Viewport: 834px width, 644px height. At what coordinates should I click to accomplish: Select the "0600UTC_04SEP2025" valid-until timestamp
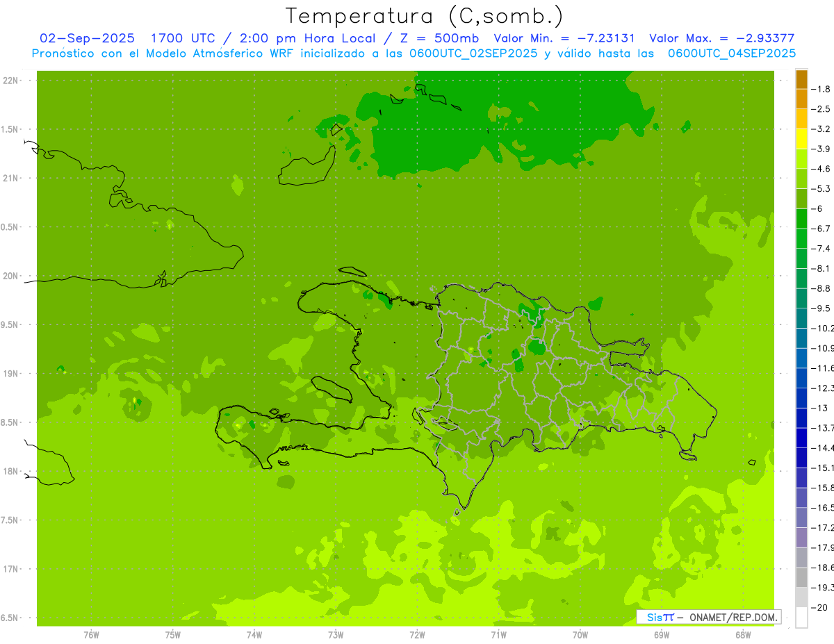[x=732, y=53]
